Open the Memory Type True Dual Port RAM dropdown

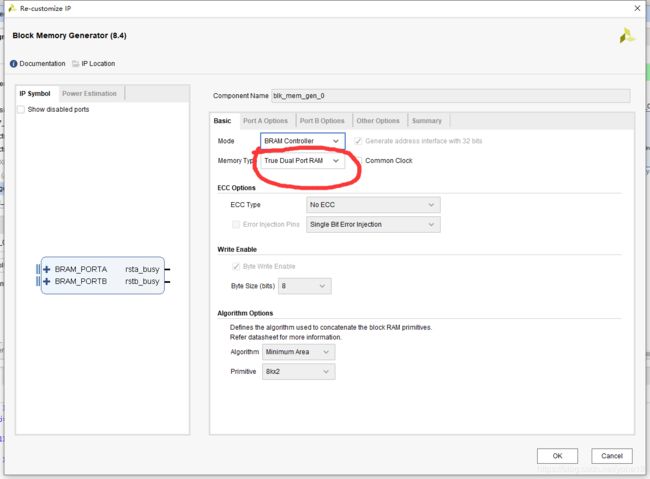click(x=303, y=160)
